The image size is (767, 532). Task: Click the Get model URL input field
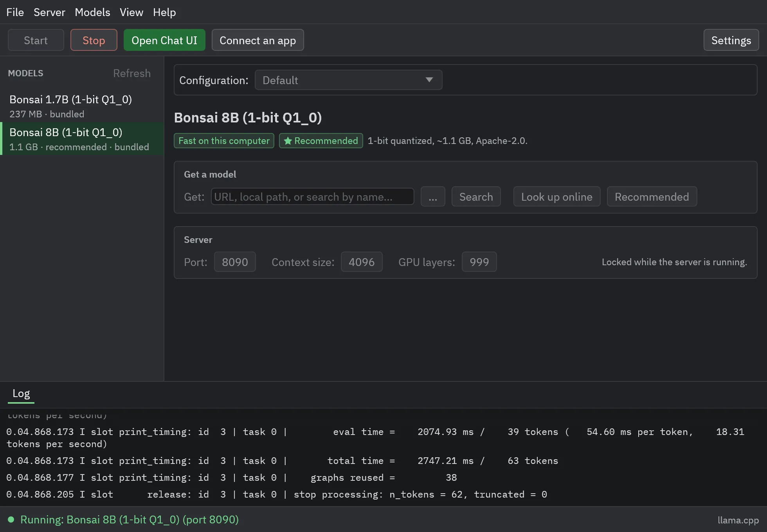(x=312, y=196)
